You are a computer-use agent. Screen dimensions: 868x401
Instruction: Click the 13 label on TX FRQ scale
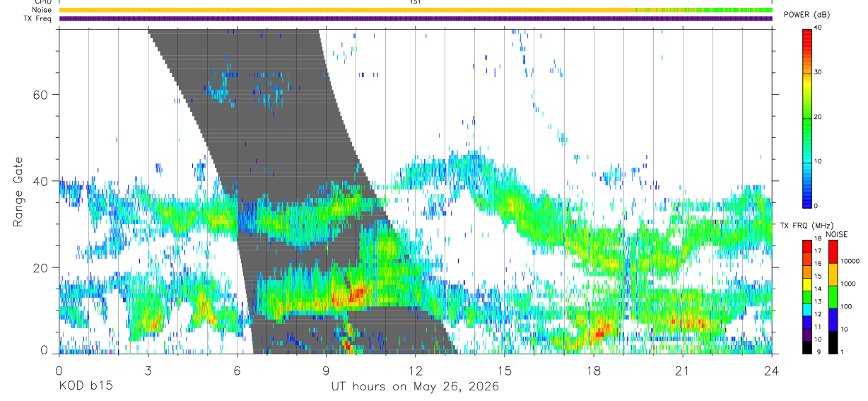point(819,303)
